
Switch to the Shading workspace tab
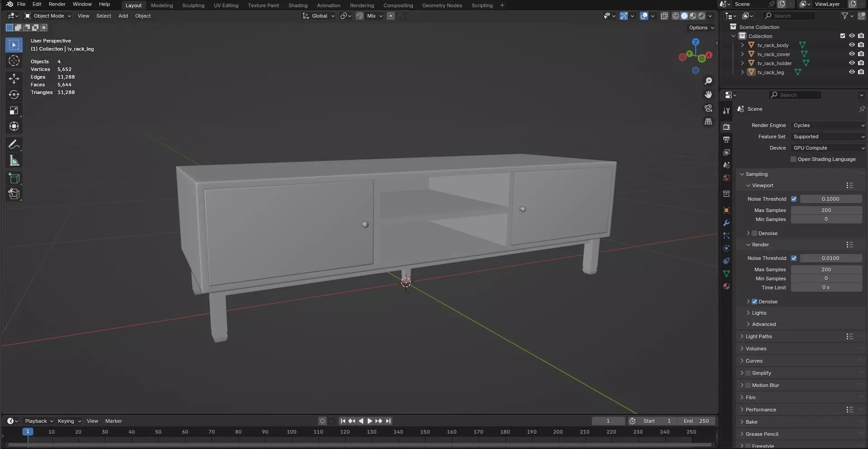pos(298,5)
